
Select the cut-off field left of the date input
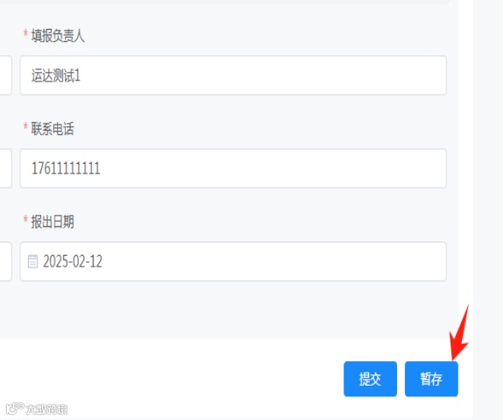[x=6, y=261]
